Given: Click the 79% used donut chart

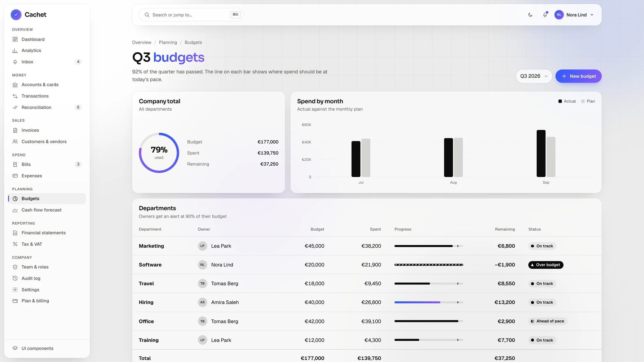Looking at the screenshot, I should coord(159,153).
